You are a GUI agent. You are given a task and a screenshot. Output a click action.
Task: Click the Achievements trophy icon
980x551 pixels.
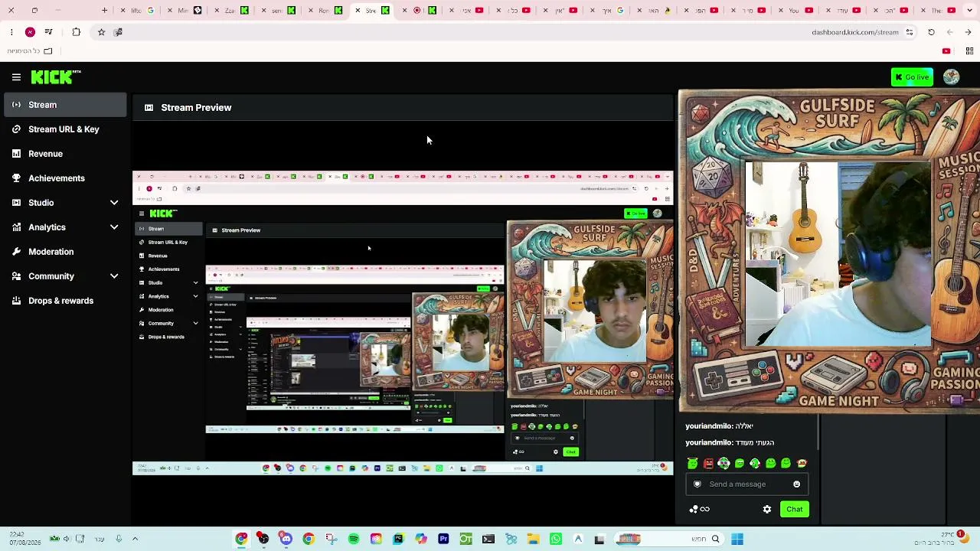(16, 178)
